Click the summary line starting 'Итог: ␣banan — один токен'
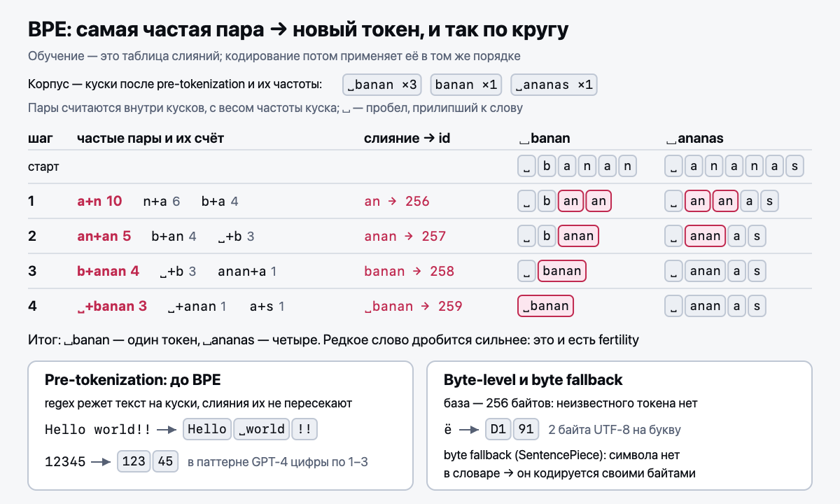This screenshot has width=840, height=504. [x=333, y=340]
